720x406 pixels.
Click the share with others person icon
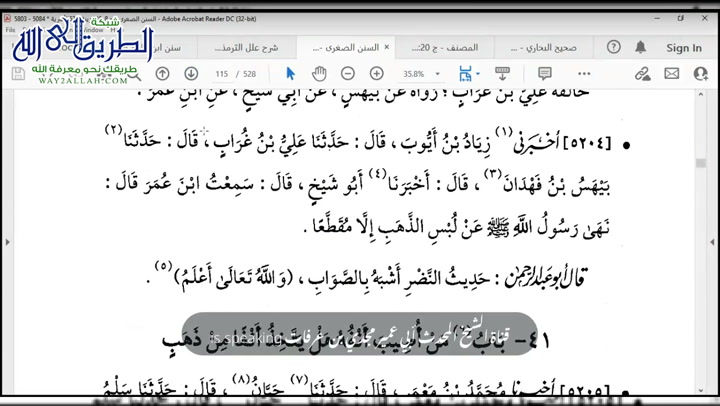click(701, 73)
